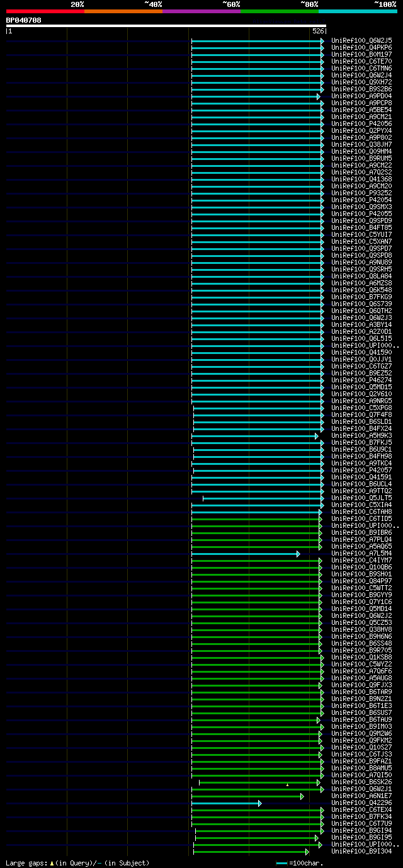403x868 pixels.
Task: Select the UniRef100_C6TAH8 label
Action: 362,511
